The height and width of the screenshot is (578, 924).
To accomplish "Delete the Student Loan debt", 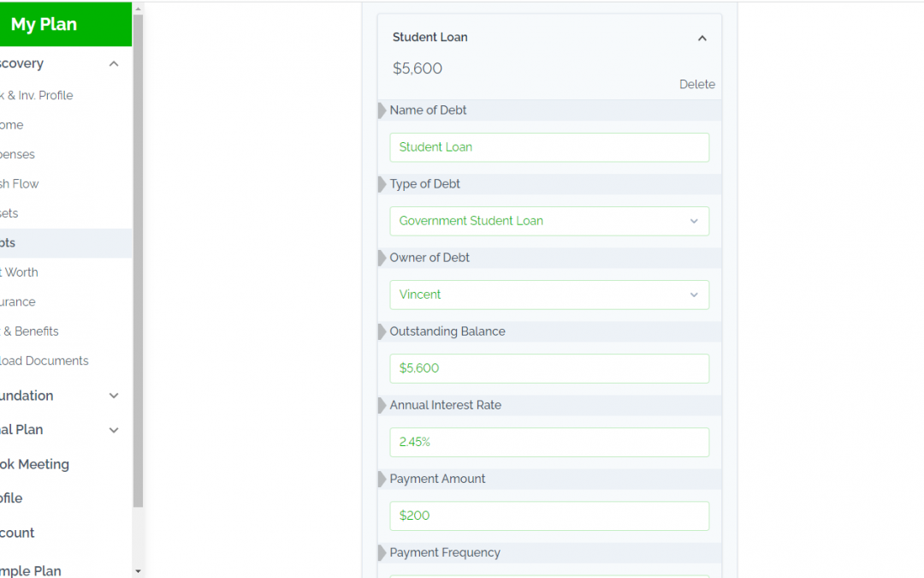I will point(697,84).
